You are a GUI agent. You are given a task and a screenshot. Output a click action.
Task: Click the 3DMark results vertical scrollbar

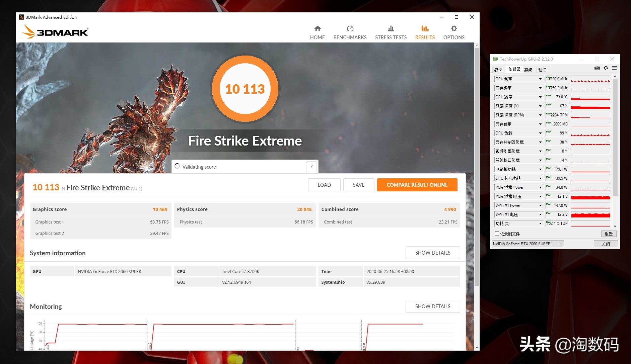477,167
